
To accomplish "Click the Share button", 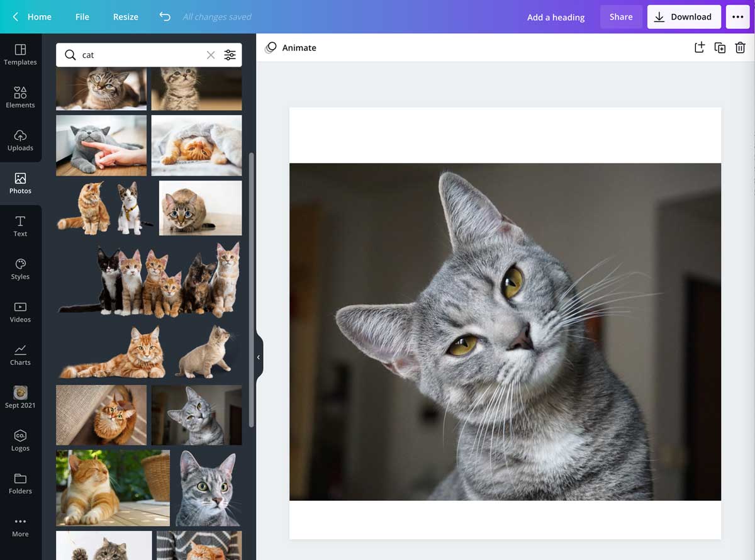I will [621, 17].
